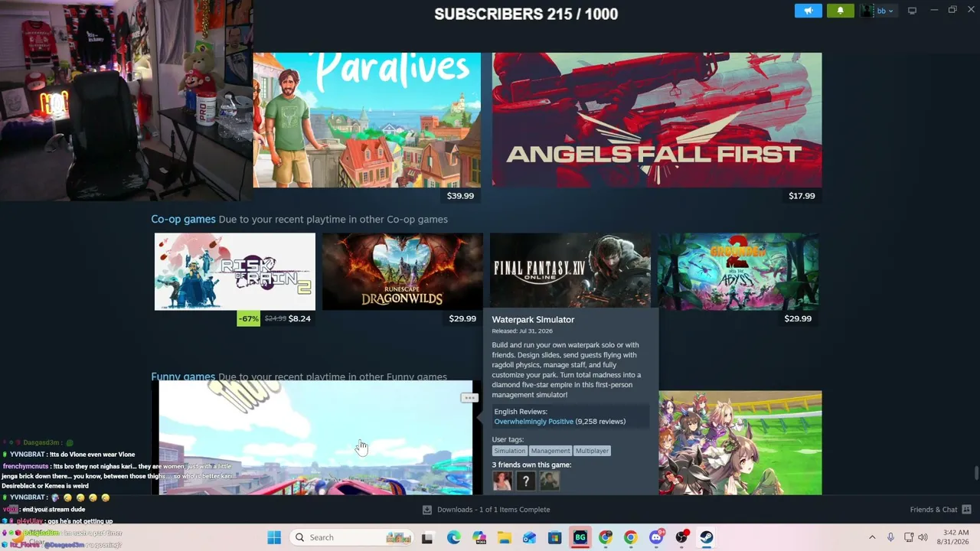Click the -67% discount badge
980x551 pixels.
(x=248, y=318)
